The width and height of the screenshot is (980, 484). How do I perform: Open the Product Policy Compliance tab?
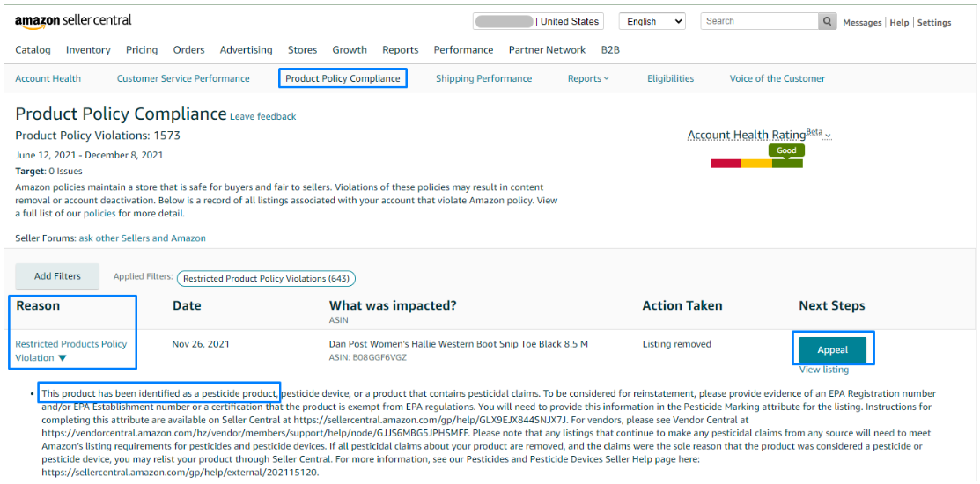(343, 78)
